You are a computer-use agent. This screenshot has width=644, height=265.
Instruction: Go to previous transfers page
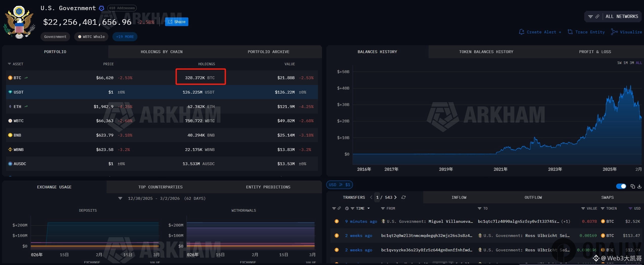371,197
